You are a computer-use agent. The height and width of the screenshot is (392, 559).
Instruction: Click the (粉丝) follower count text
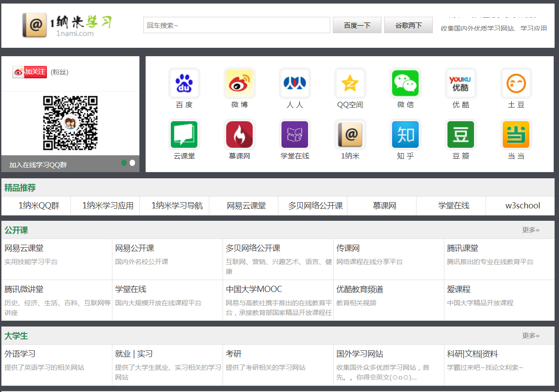[59, 72]
